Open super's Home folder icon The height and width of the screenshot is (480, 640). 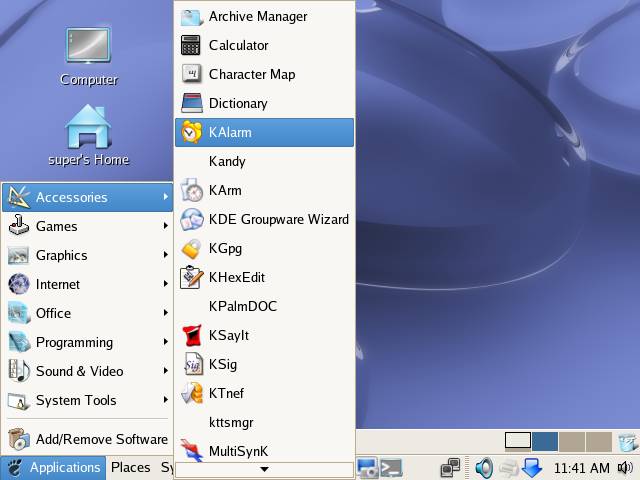click(88, 135)
